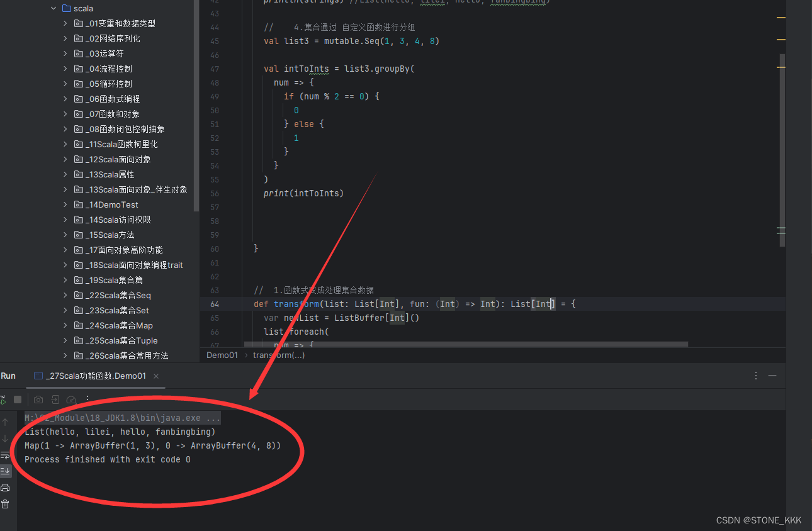812x531 pixels.
Task: Click 'List(hello, lilei, hello, fanbingbing)' output
Action: pyautogui.click(x=120, y=432)
